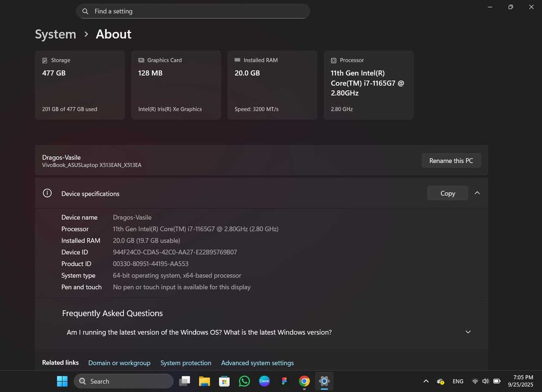Click the Wi-Fi network tray icon
Viewport: 542px width, 392px height.
(x=475, y=381)
